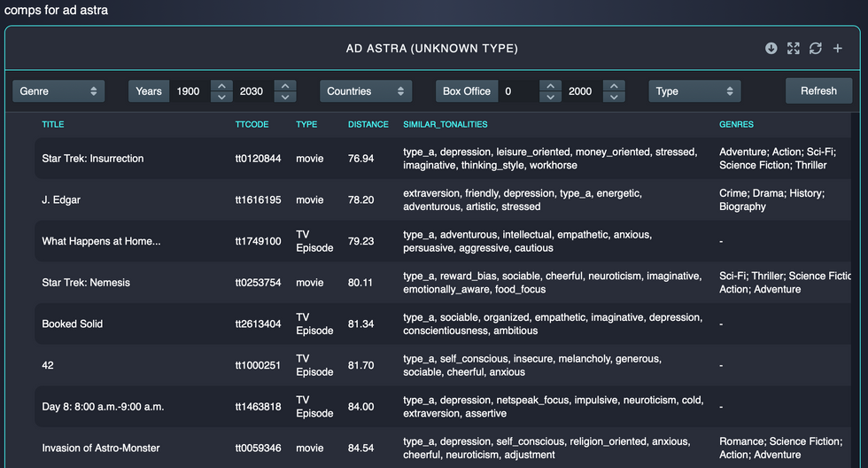This screenshot has height=468, width=868.
Task: Click the Romance; Science Fiction; Action; Adventure genres cell
Action: tap(780, 448)
